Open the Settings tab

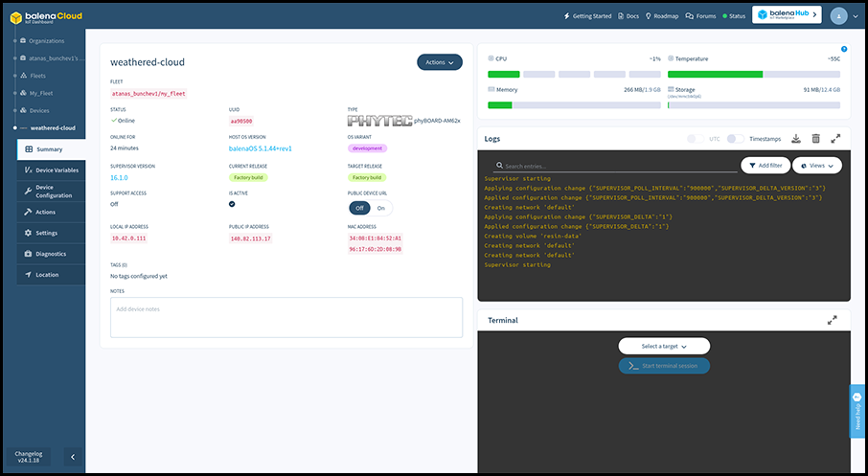[x=51, y=233]
